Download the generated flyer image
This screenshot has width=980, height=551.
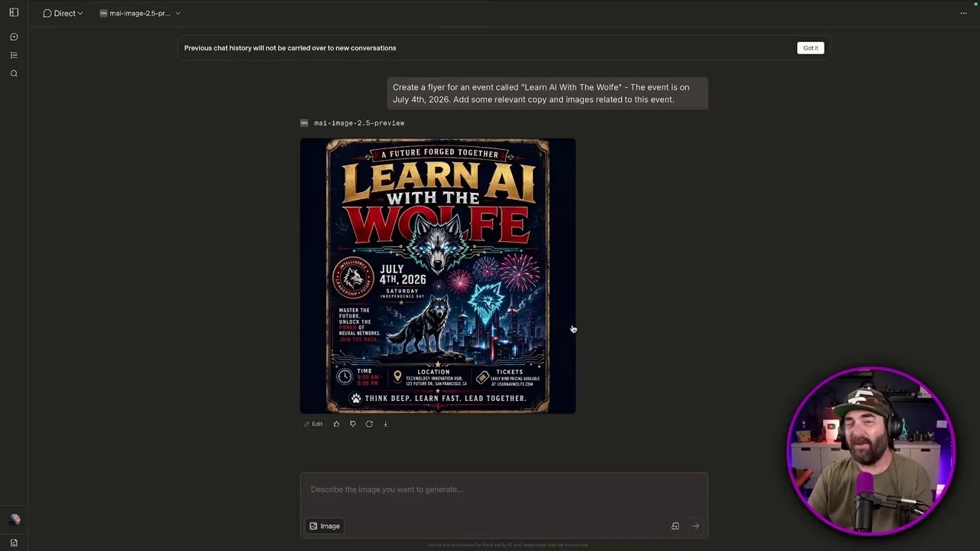click(x=385, y=424)
